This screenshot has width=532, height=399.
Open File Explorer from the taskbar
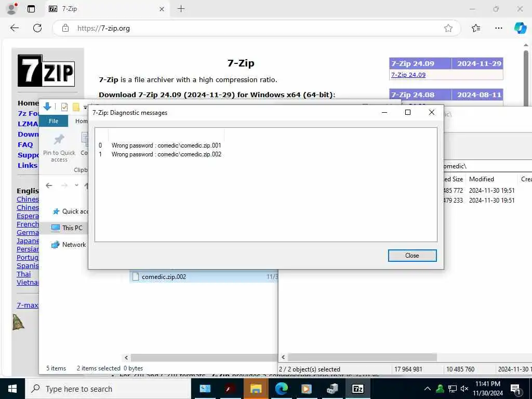(x=256, y=389)
